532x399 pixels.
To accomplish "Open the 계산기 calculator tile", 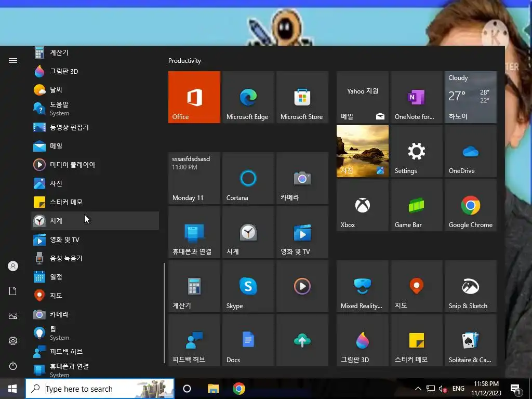I will (x=194, y=286).
